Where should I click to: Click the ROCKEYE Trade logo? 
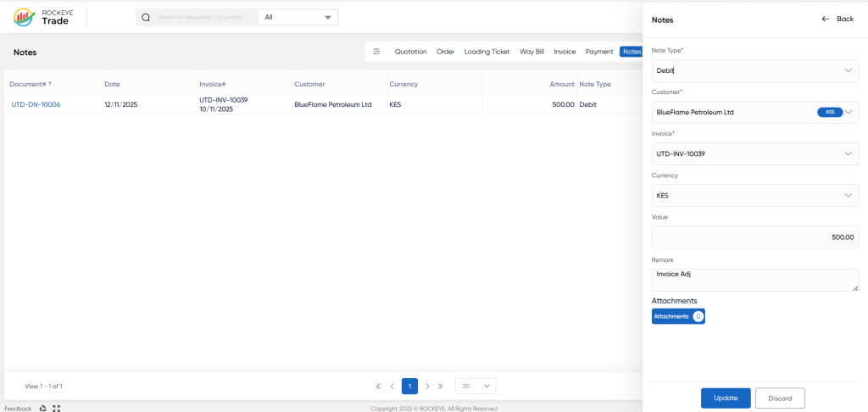42,17
